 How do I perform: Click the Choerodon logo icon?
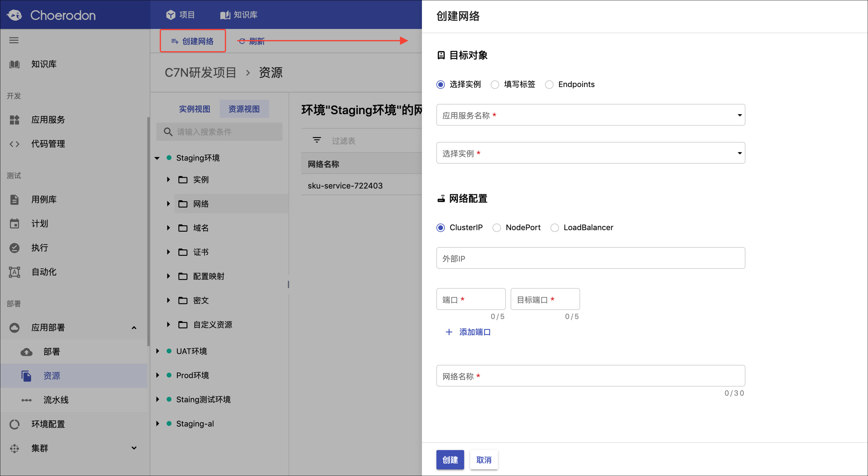[x=14, y=15]
